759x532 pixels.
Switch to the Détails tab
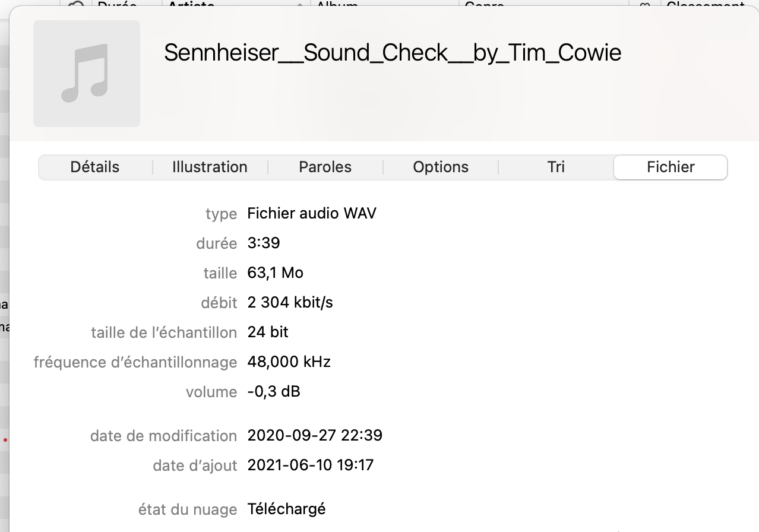click(95, 167)
